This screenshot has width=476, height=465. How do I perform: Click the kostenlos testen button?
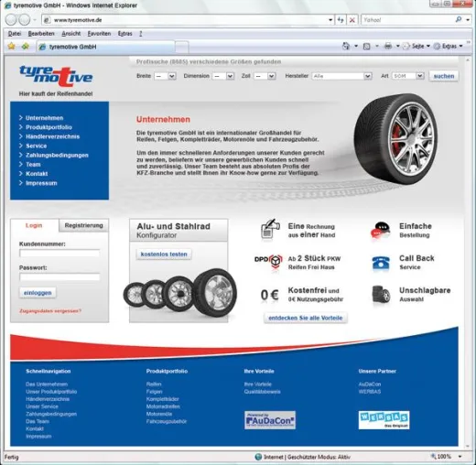coord(164,254)
